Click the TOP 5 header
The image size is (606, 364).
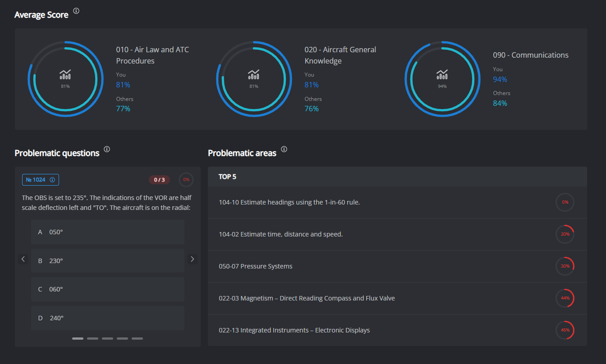[228, 177]
